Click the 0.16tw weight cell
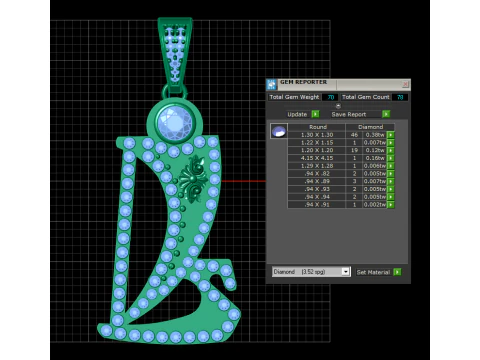Viewport: 480px width, 360px height. pos(375,158)
